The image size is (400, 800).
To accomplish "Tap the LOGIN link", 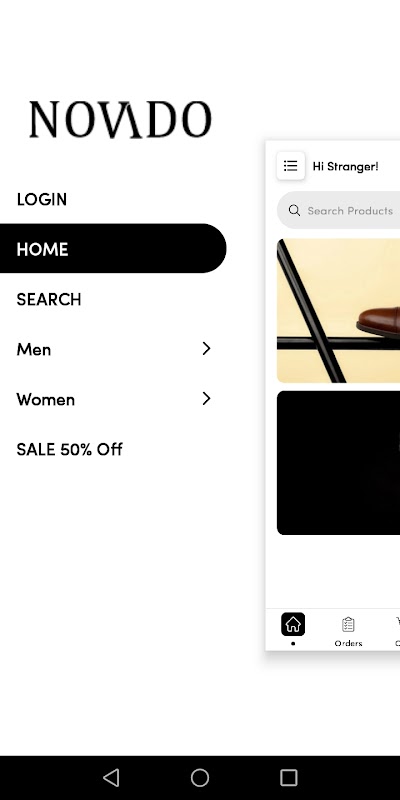I will [x=41, y=199].
